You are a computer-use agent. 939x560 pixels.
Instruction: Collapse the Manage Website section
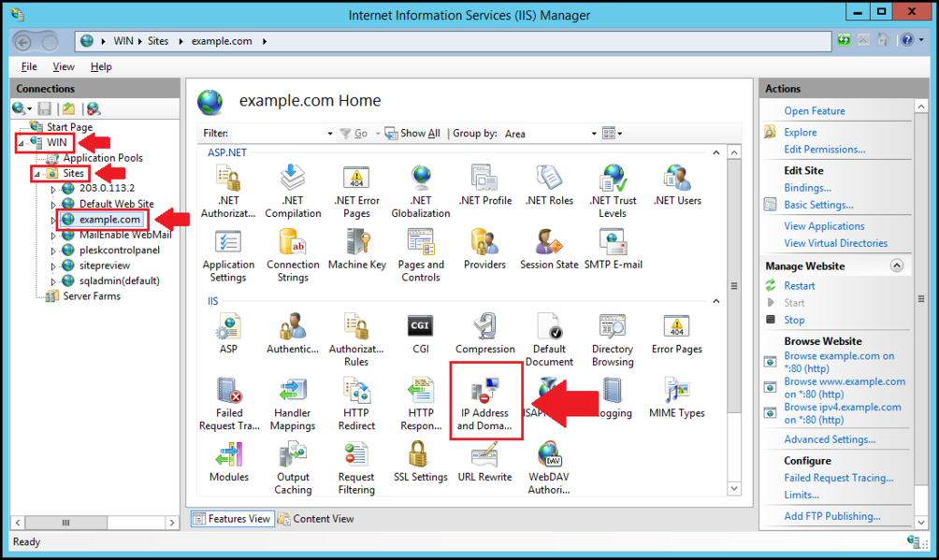[896, 266]
